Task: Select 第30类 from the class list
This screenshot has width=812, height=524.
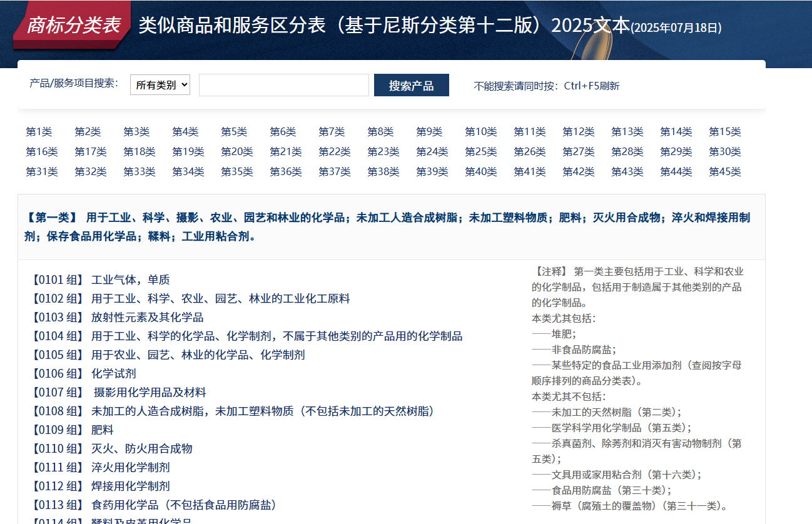Action: (x=724, y=151)
